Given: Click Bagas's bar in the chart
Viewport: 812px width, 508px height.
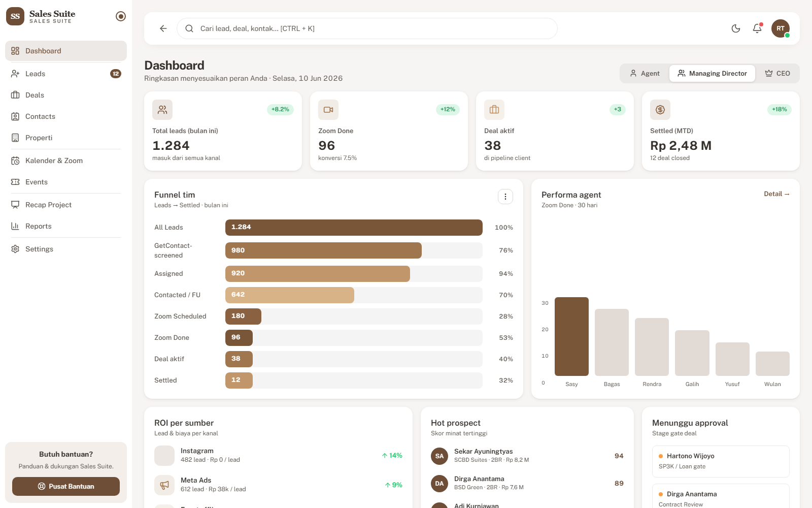Looking at the screenshot, I should 612,342.
